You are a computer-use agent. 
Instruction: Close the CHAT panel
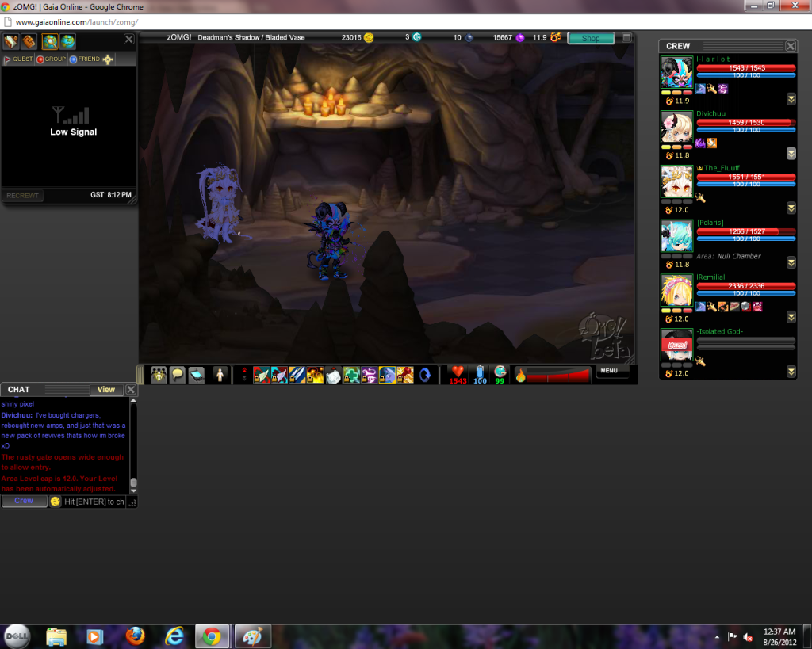(131, 390)
